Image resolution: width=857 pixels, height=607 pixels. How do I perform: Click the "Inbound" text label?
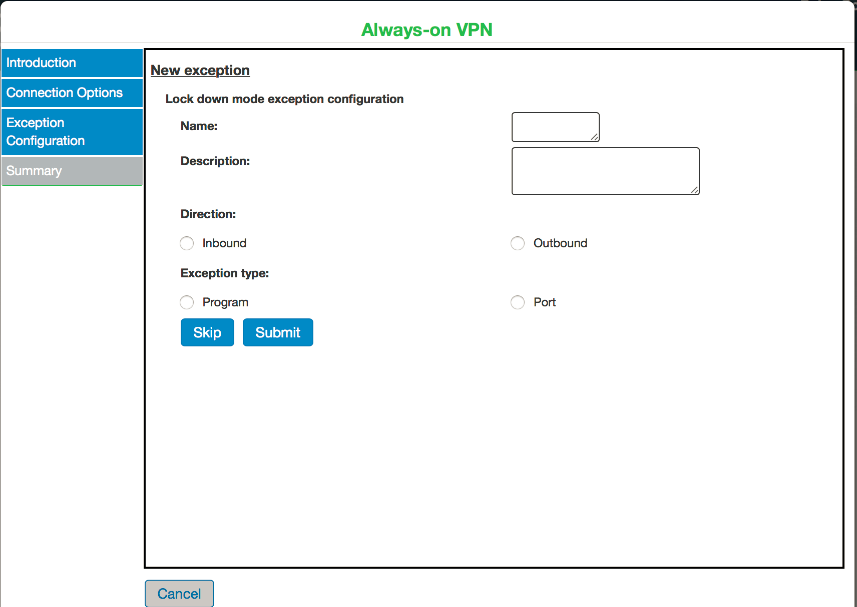pyautogui.click(x=224, y=243)
